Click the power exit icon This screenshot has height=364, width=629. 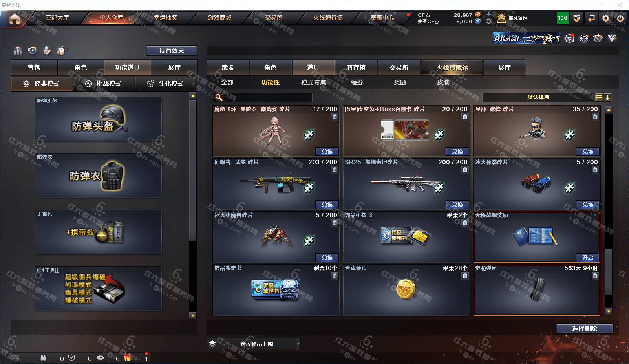pyautogui.click(x=620, y=18)
